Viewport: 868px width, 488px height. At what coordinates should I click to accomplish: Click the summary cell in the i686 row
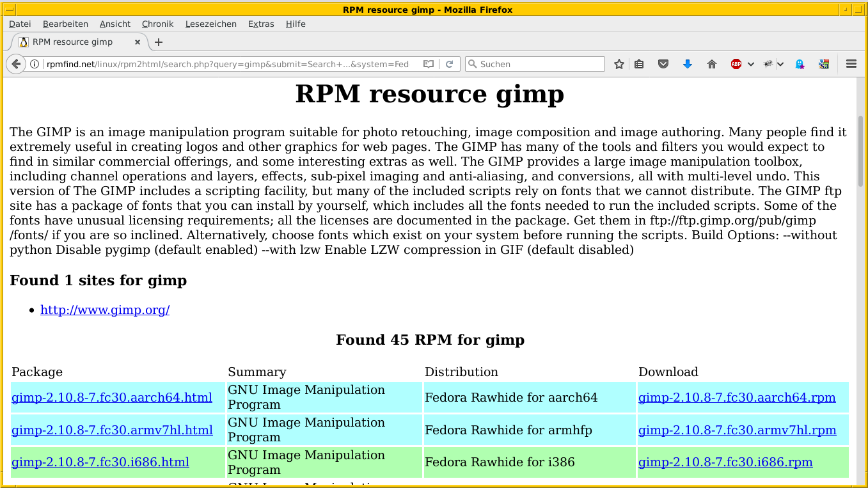(x=324, y=463)
